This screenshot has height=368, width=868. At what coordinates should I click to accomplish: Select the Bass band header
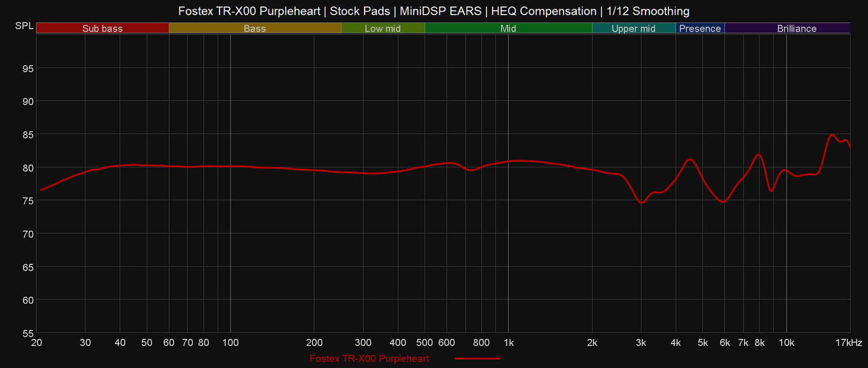(x=254, y=29)
